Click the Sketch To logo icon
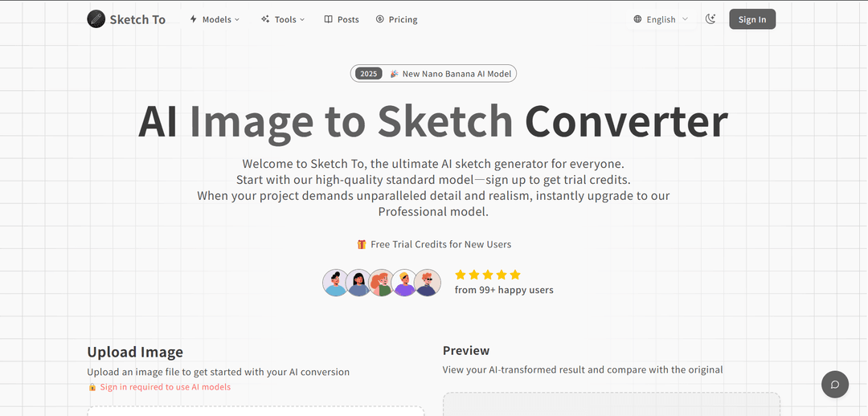The image size is (868, 416). coord(96,19)
